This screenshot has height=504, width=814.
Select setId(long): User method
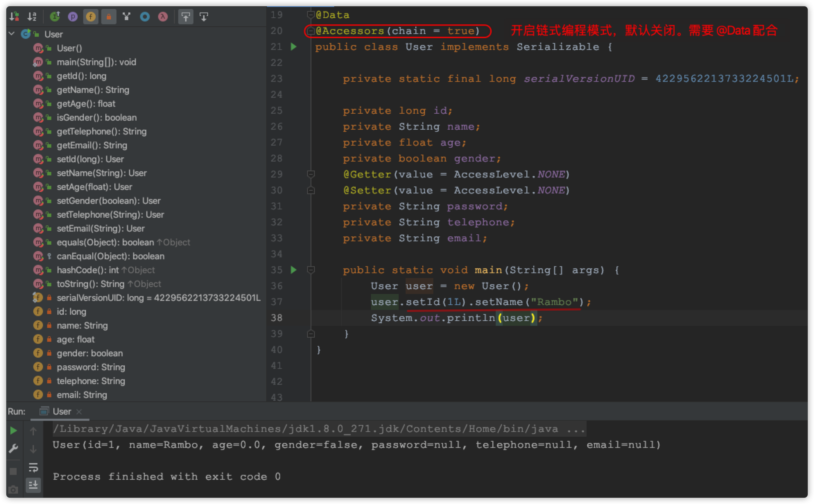(90, 159)
